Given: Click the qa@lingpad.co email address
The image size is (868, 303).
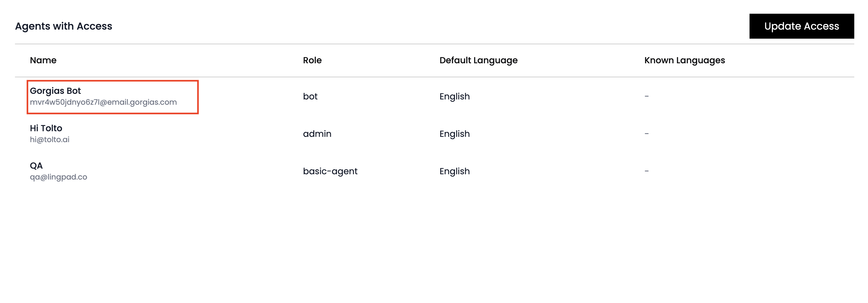Looking at the screenshot, I should point(58,177).
